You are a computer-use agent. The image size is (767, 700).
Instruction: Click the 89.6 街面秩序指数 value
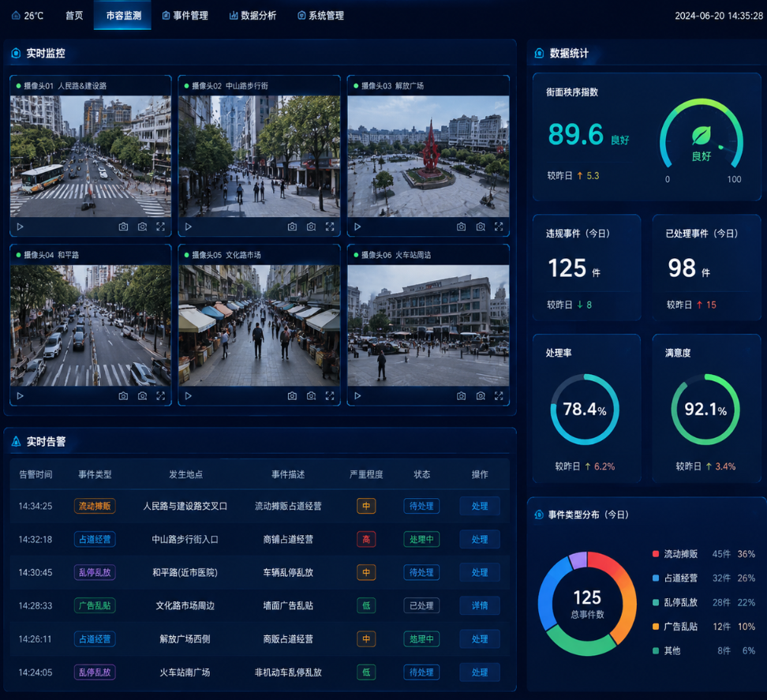click(x=576, y=134)
